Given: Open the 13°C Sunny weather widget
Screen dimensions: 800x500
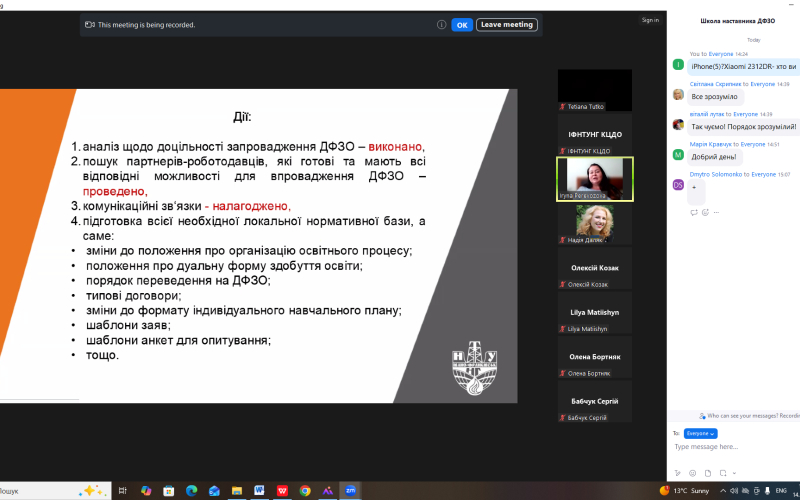Looking at the screenshot, I should coord(684,491).
